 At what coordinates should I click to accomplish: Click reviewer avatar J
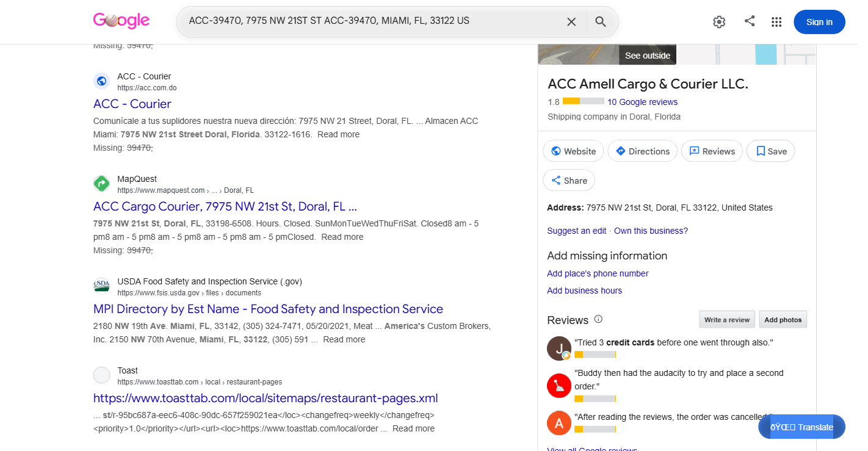coord(559,348)
